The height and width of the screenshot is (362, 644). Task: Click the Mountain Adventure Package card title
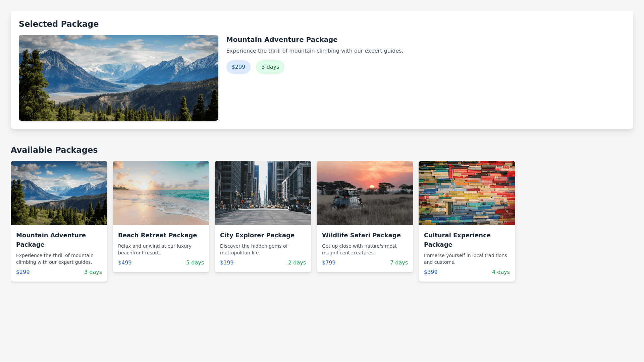[51, 240]
